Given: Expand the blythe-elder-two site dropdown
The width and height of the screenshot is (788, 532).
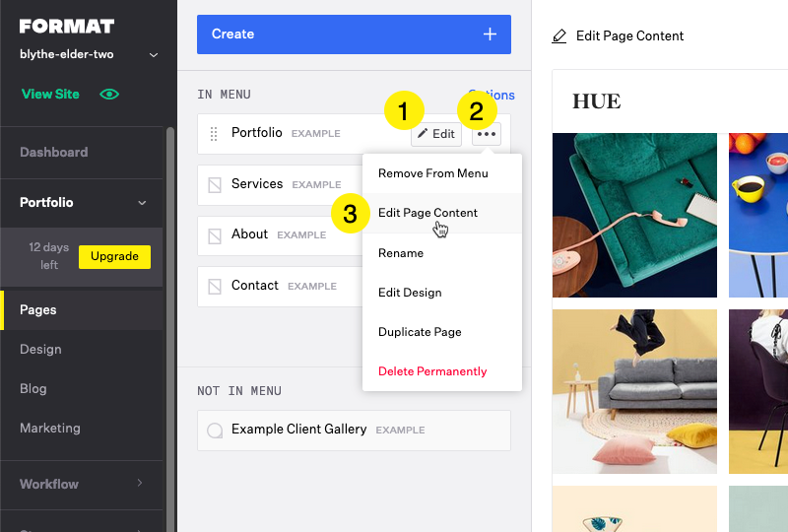Looking at the screenshot, I should click(154, 55).
